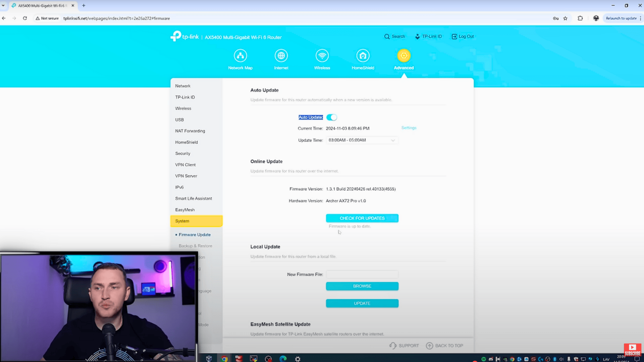Screen dimensions: 644x362
Task: Click the Search magnifier icon
Action: (x=387, y=37)
